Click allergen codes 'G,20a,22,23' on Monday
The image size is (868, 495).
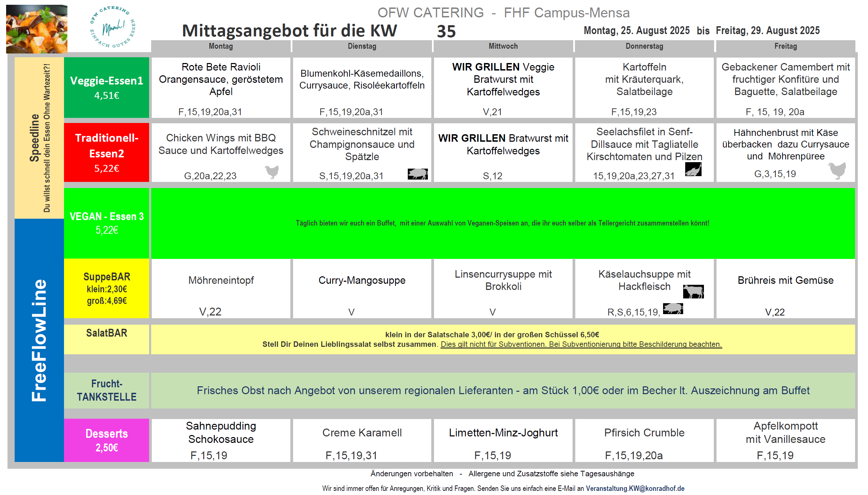pos(210,176)
